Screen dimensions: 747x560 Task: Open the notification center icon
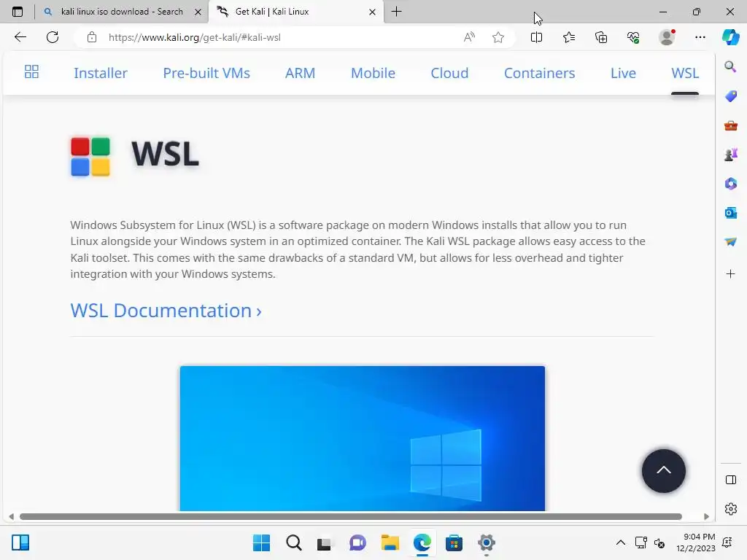(x=727, y=542)
